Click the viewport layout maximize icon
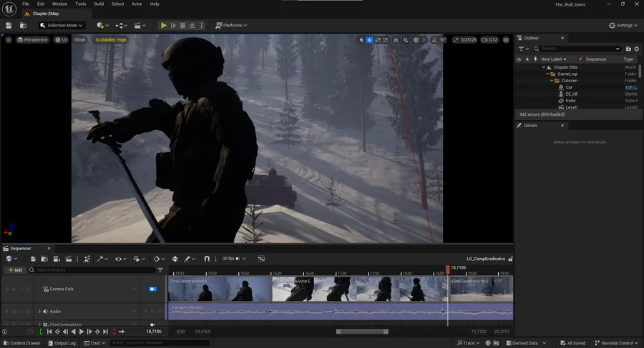The width and height of the screenshot is (644, 348). (506, 40)
